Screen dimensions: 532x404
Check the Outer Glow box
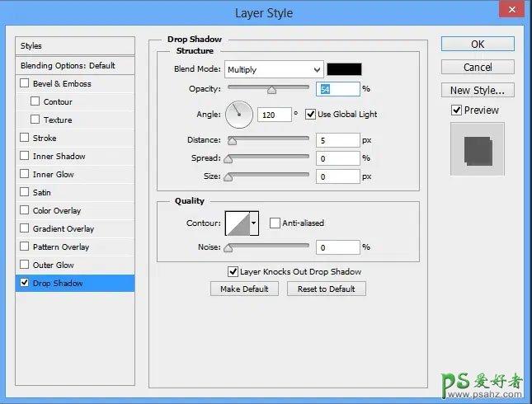pos(25,265)
